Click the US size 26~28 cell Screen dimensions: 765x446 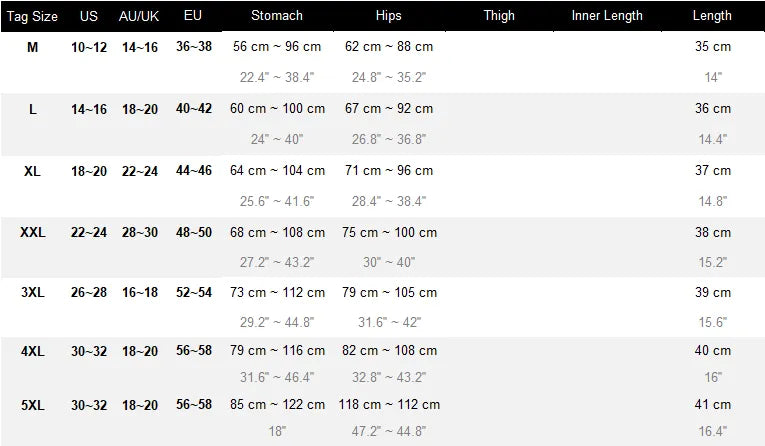pyautogui.click(x=89, y=292)
